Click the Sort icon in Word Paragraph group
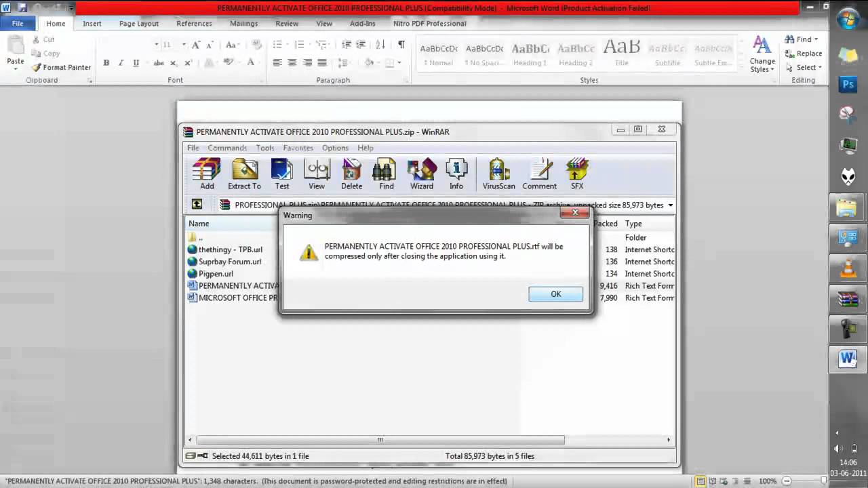The height and width of the screenshot is (488, 868). 380,45
